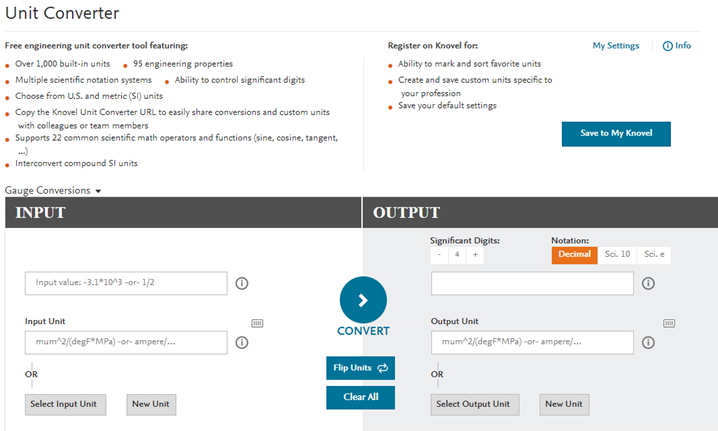Switch notation to Sci. 10
This screenshot has height=431, width=718.
coord(617,255)
